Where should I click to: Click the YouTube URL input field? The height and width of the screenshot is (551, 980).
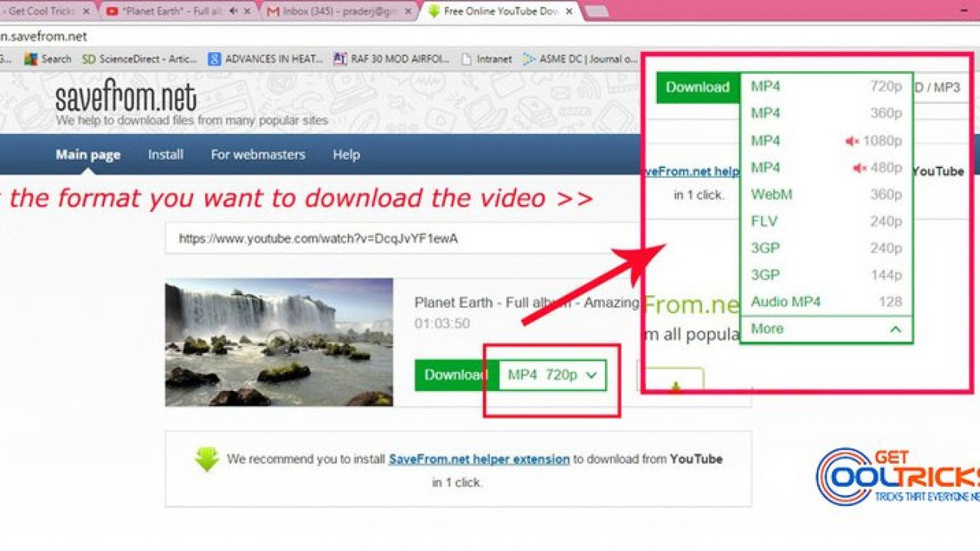pyautogui.click(x=402, y=239)
